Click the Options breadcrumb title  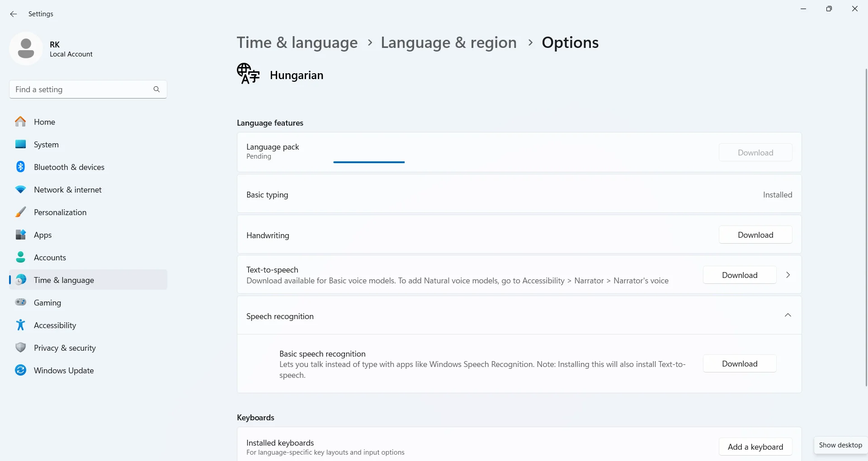coord(570,42)
